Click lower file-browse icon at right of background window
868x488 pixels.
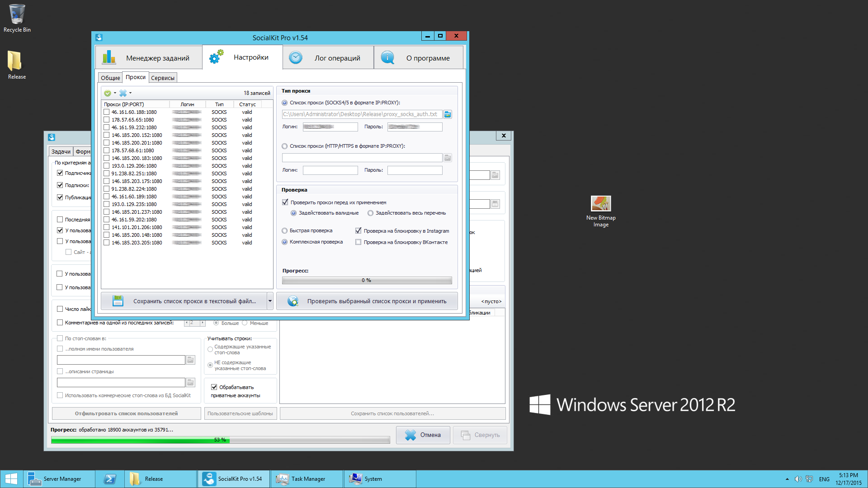point(495,204)
